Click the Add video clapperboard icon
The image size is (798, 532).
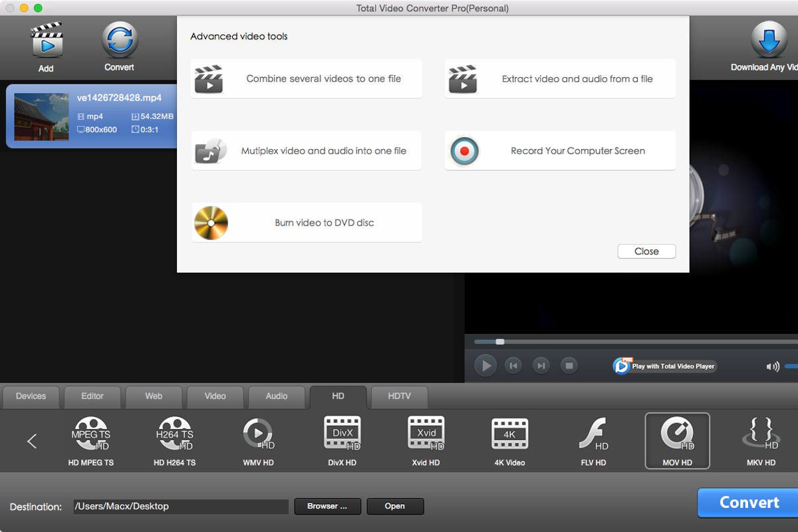47,40
